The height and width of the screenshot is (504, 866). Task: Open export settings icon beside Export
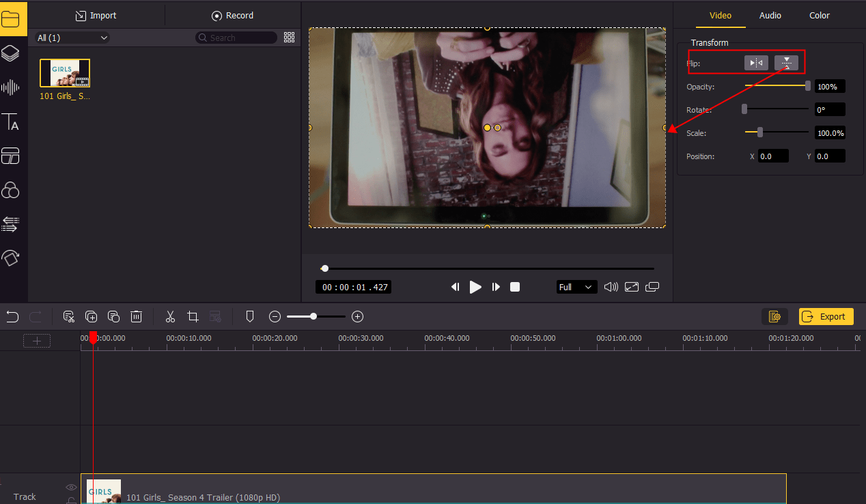(x=774, y=316)
